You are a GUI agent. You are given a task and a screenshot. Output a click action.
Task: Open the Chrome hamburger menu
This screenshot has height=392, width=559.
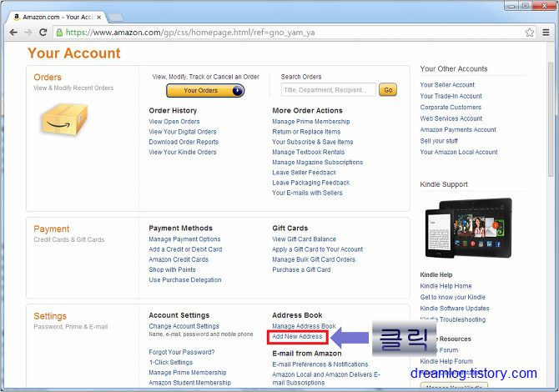(x=546, y=33)
